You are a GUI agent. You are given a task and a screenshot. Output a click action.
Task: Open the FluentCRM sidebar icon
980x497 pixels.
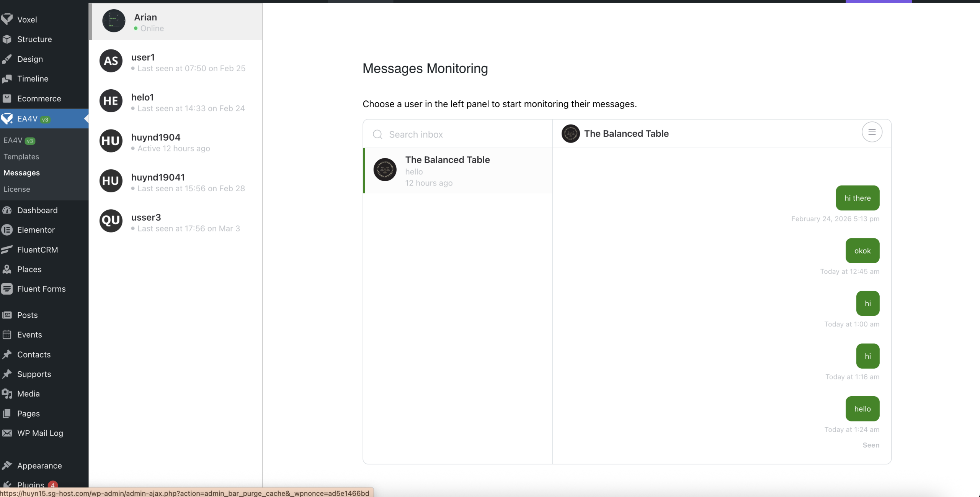click(x=7, y=250)
